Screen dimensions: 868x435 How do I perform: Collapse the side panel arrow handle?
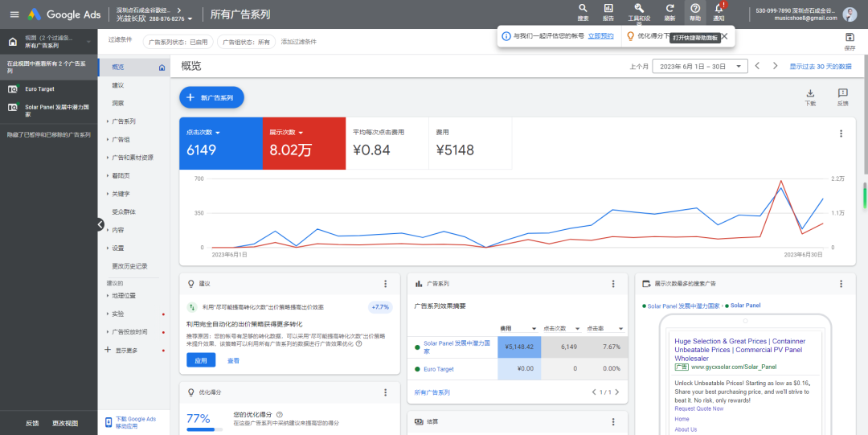click(x=100, y=224)
